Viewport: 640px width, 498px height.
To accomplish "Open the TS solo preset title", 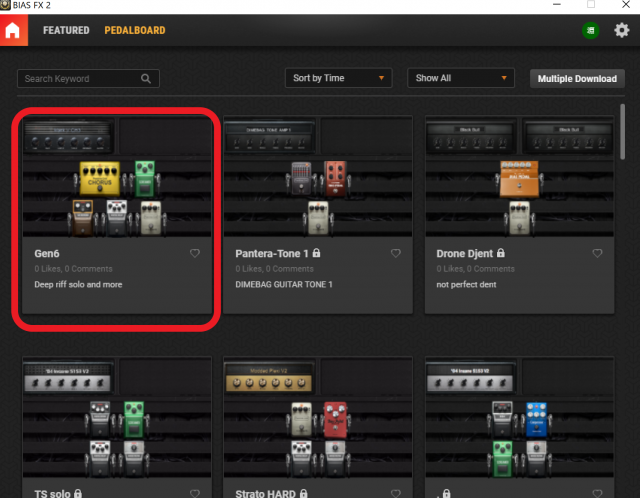I will click(52, 493).
